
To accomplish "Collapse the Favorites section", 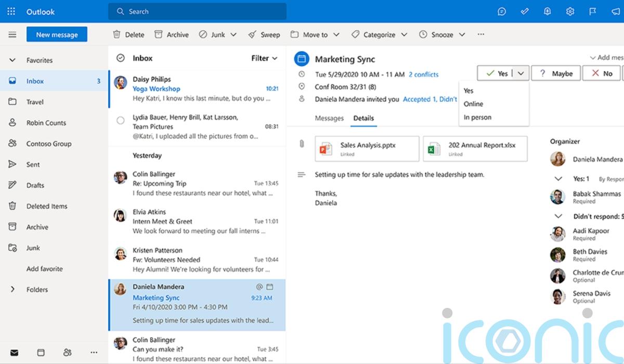I will coord(12,60).
